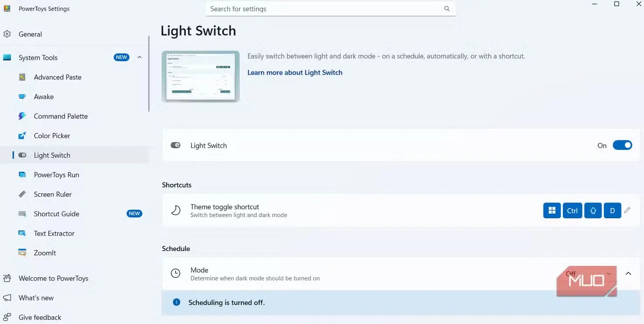Viewport: 644px width, 324px height.
Task: Click the General gear icon
Action: coord(7,34)
